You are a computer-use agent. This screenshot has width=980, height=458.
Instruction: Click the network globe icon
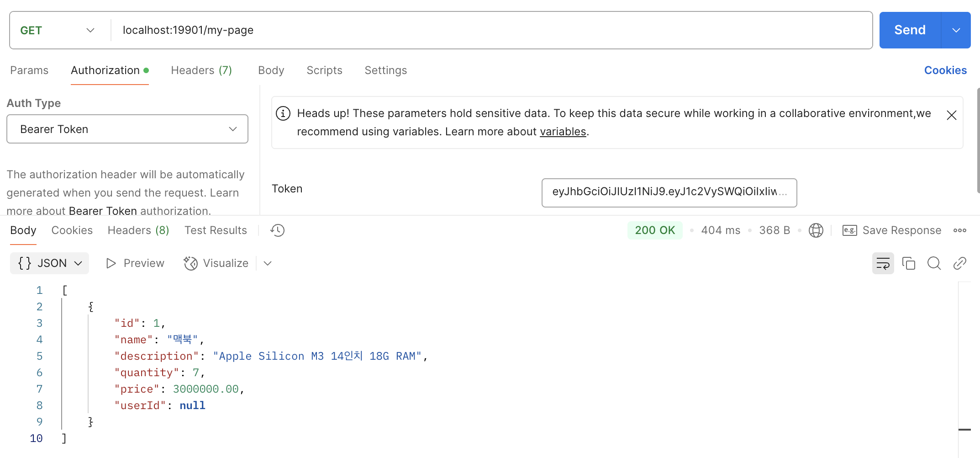pyautogui.click(x=816, y=230)
